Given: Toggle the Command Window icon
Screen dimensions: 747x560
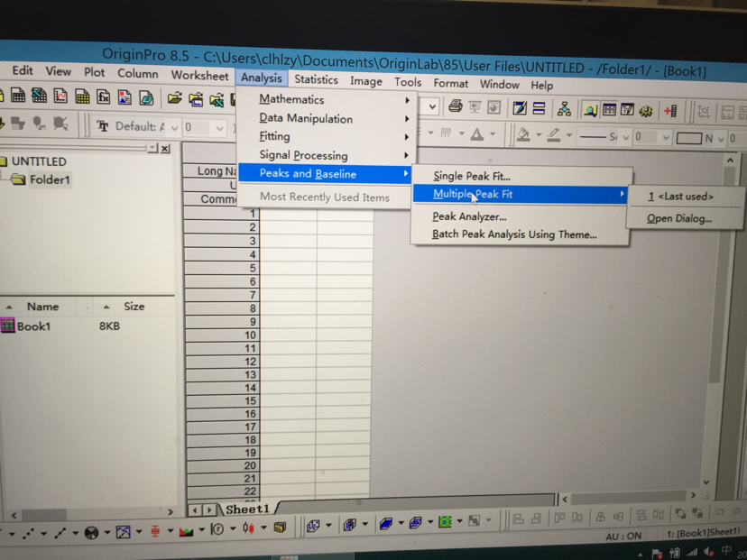Looking at the screenshot, I should pos(627,111).
